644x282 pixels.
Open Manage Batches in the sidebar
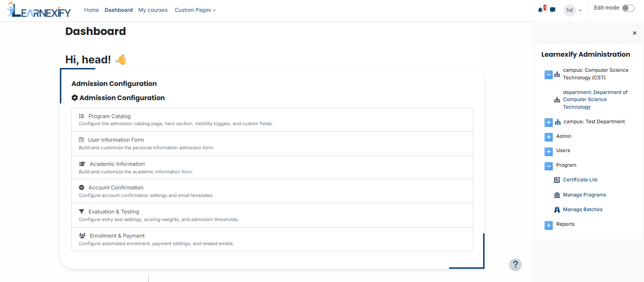[x=583, y=210]
